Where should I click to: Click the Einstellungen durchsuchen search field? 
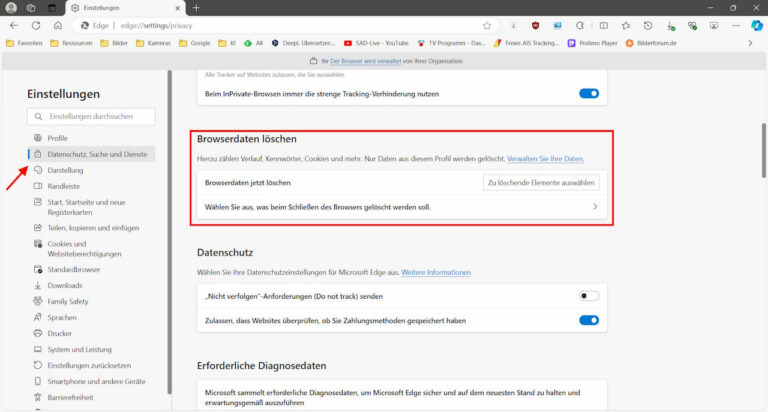point(91,117)
